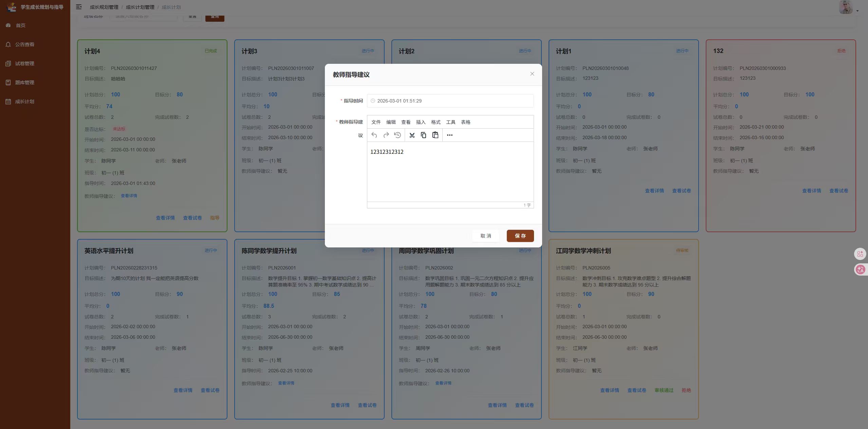The width and height of the screenshot is (868, 429).
Task: Click 查看试卷 on 陈同学数学提升计划 card
Action: pos(367,405)
